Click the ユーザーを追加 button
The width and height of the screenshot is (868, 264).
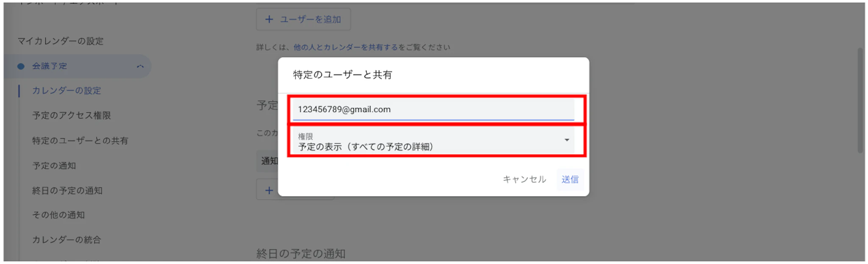point(303,19)
